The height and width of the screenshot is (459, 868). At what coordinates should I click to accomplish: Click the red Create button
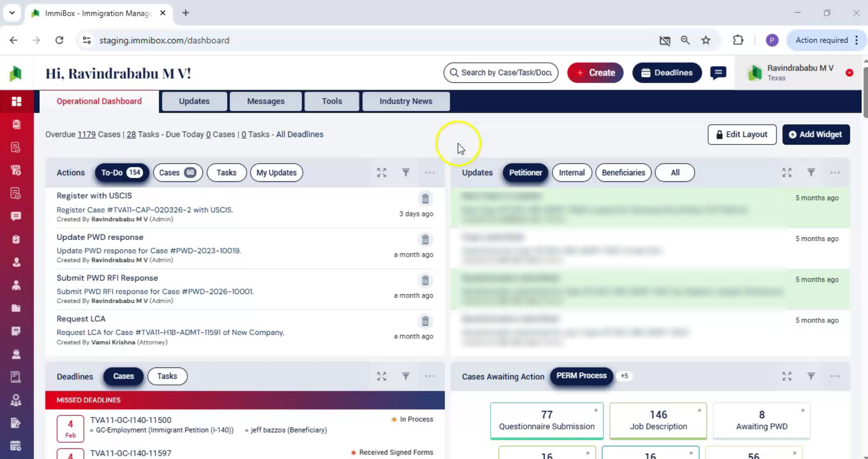coord(595,73)
